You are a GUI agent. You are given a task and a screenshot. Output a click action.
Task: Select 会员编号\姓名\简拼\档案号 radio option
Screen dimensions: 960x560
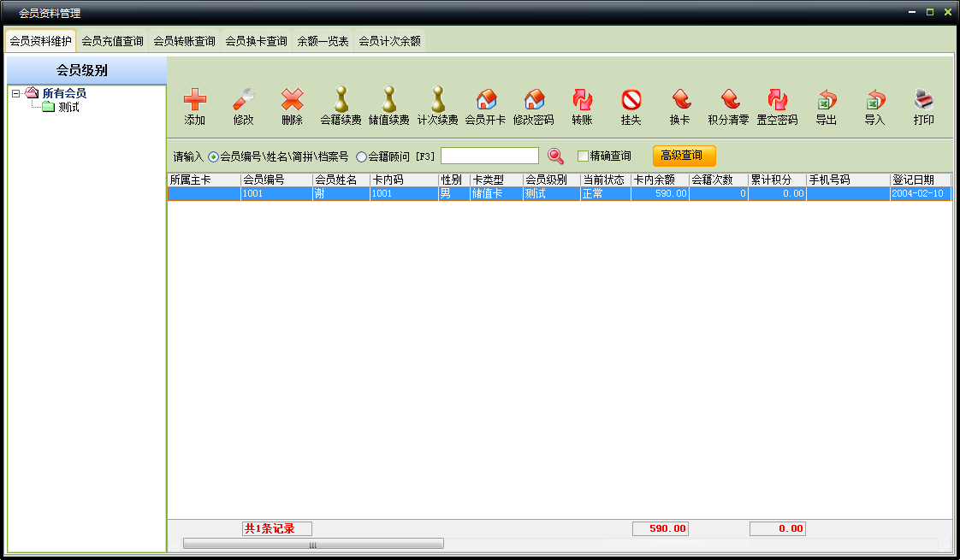click(213, 156)
